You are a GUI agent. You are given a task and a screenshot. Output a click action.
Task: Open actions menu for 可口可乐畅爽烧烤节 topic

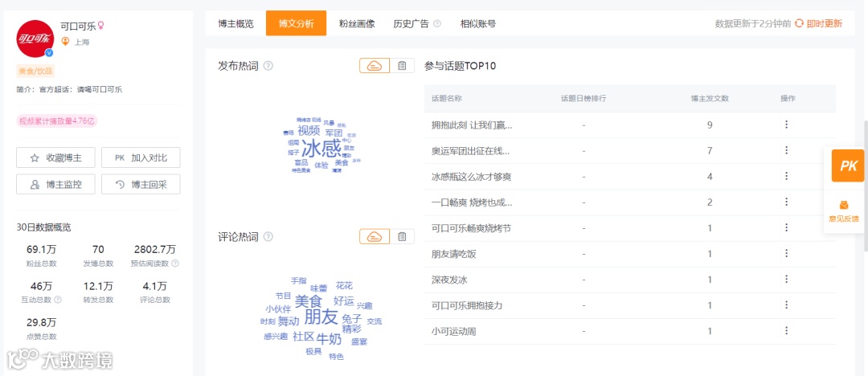click(786, 227)
